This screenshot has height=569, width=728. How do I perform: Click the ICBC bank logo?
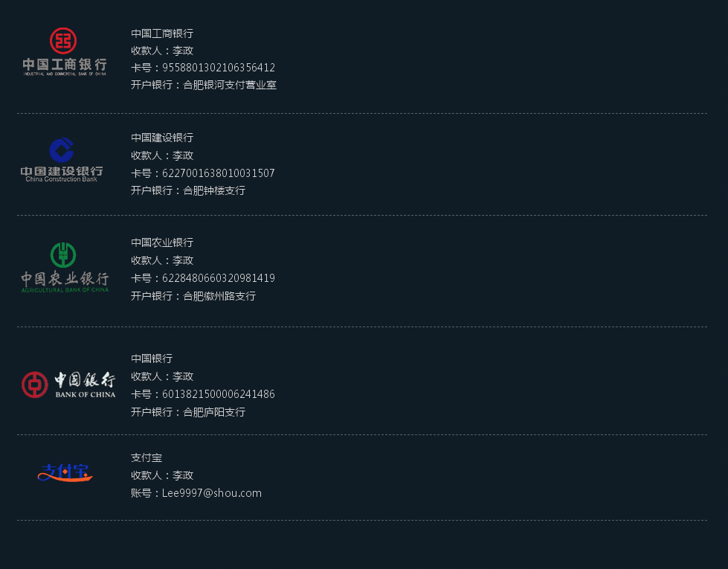pos(64,52)
